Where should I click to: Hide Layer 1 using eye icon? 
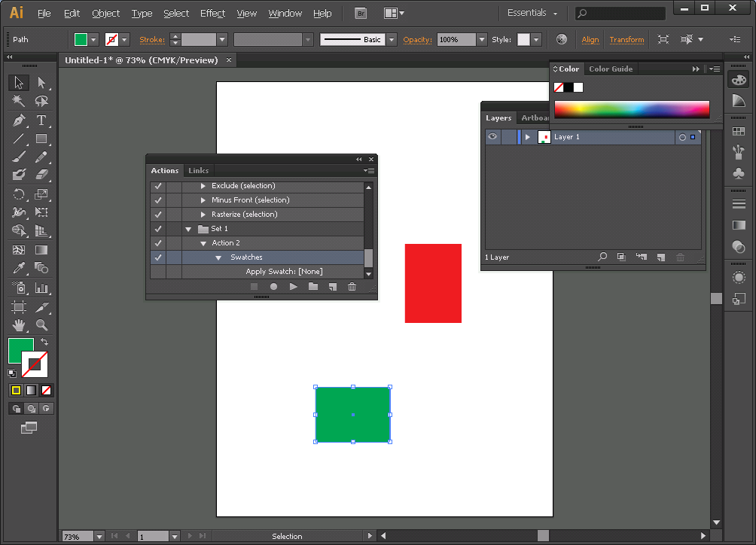492,137
